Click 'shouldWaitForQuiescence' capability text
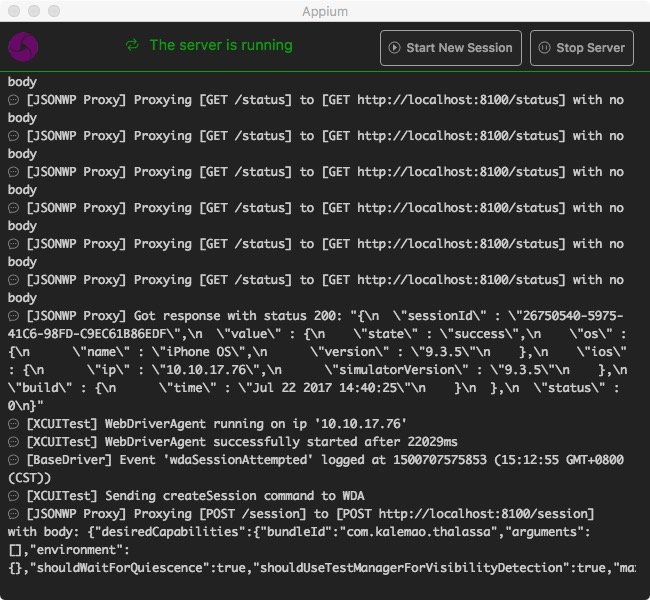The width and height of the screenshot is (650, 600). (119, 568)
